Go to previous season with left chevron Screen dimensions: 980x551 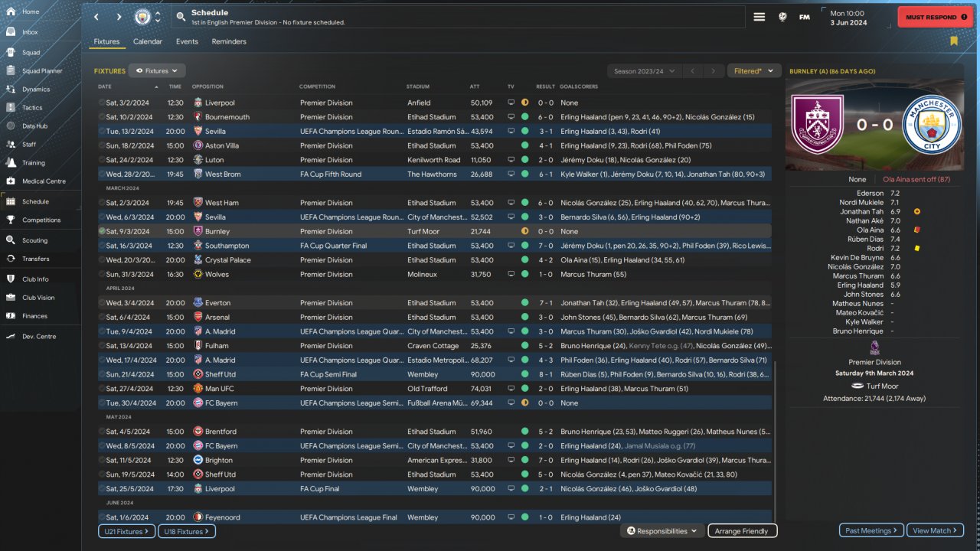(692, 71)
